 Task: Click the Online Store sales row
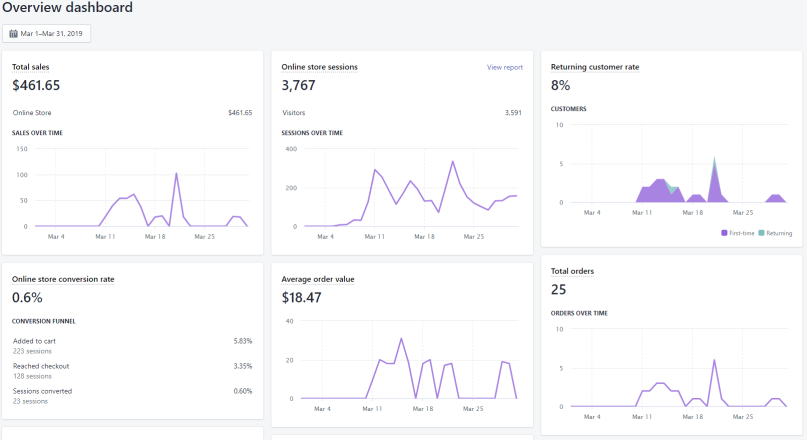point(132,113)
